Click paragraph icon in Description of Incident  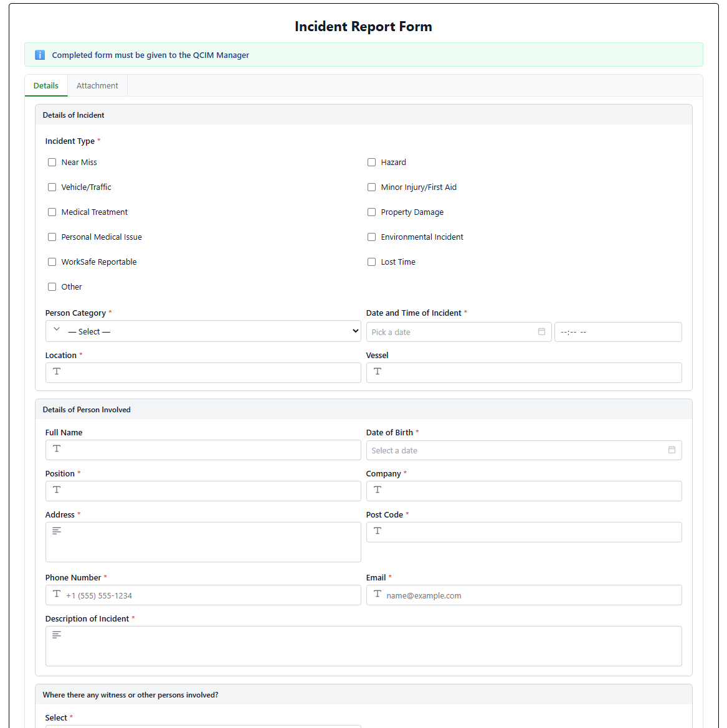point(57,635)
